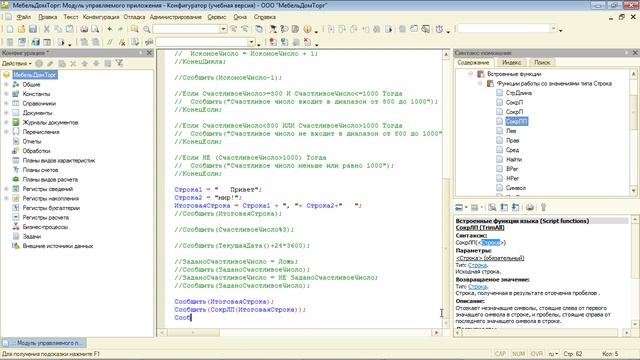Close the Configuration panel with its X
The image size is (640, 360).
pos(149,53)
